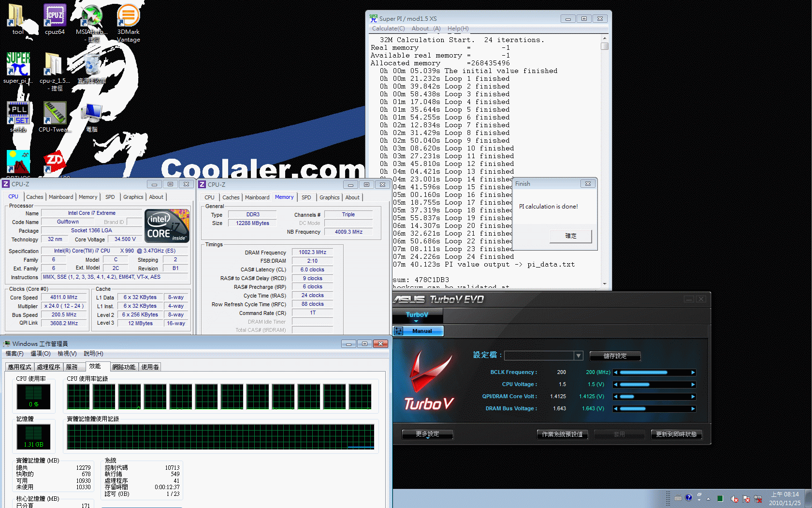This screenshot has height=508, width=812.
Task: Open Graphics tab in CPU-Z processor window
Action: 133,197
